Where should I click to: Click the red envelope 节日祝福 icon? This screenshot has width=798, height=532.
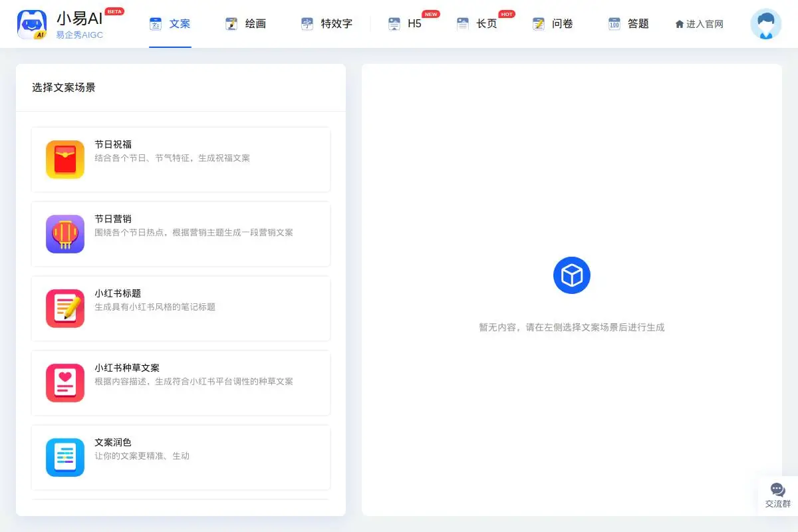(x=65, y=160)
